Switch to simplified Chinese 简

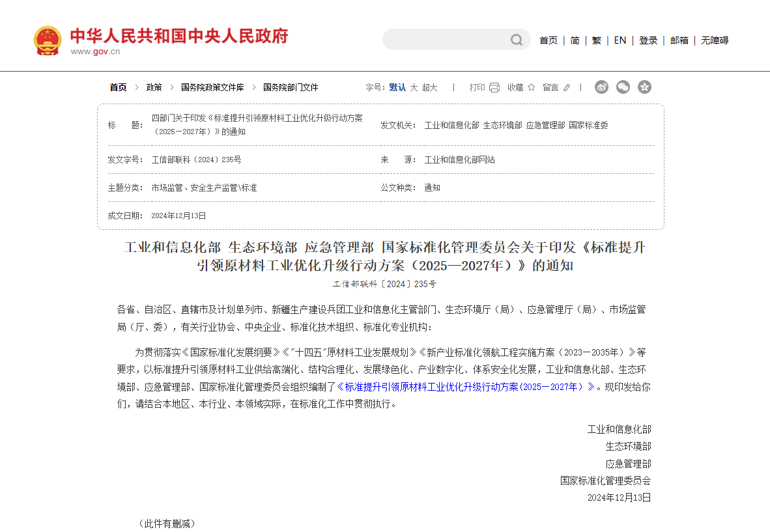click(575, 40)
